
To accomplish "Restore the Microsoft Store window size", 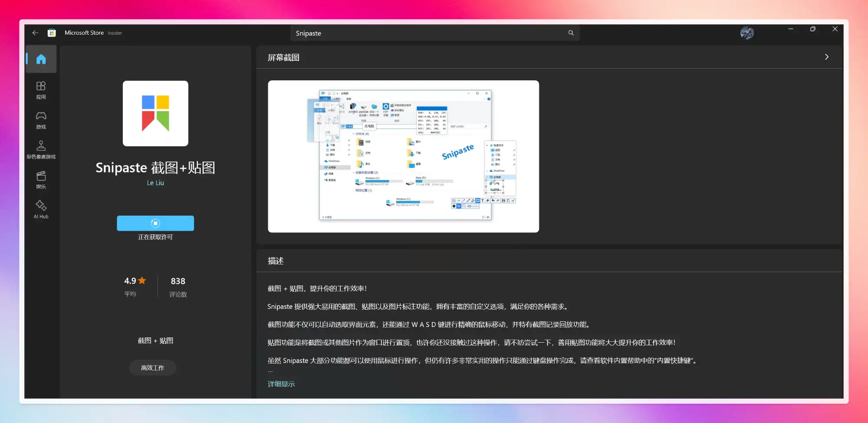I will tap(813, 29).
